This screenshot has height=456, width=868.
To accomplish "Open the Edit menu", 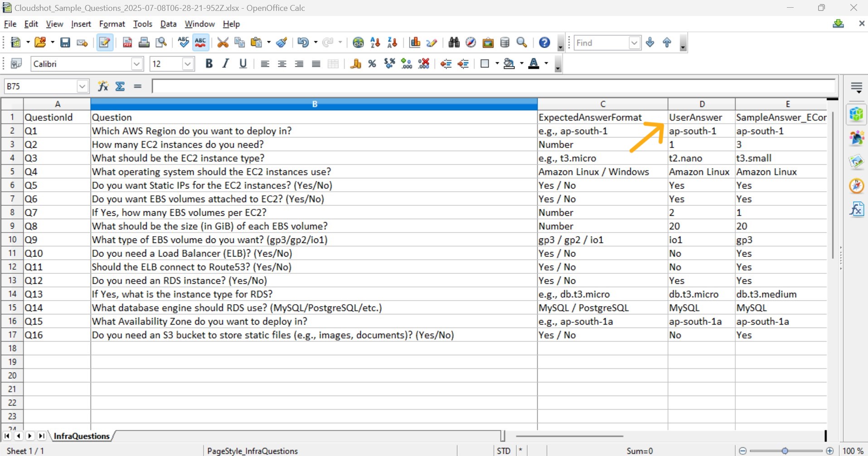I will coord(31,24).
